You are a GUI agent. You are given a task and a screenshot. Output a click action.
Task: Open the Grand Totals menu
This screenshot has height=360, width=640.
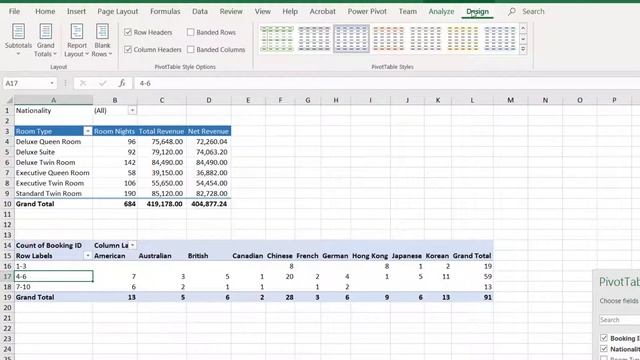45,40
